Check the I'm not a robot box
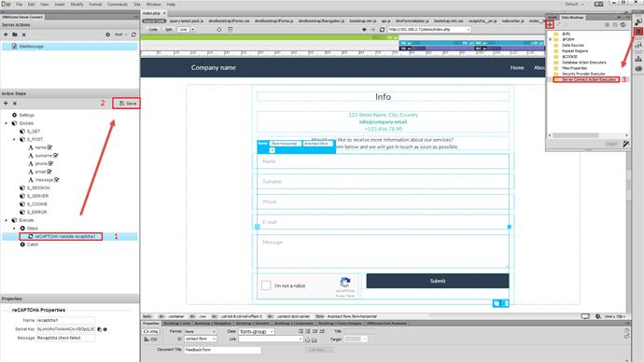644x362 pixels. pos(266,285)
